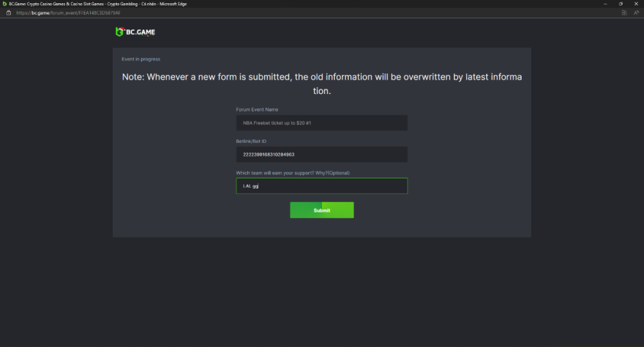Click the BC.GAME logo in the page header

pos(135,32)
